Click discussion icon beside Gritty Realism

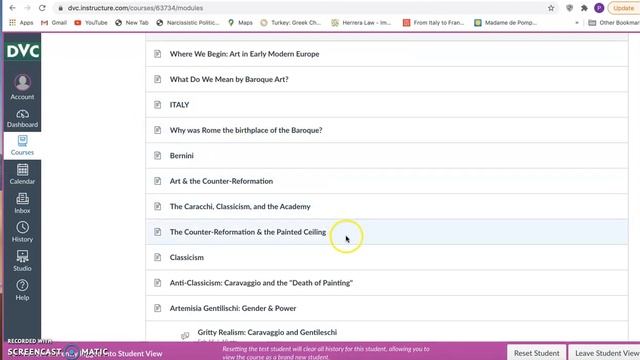point(185,336)
